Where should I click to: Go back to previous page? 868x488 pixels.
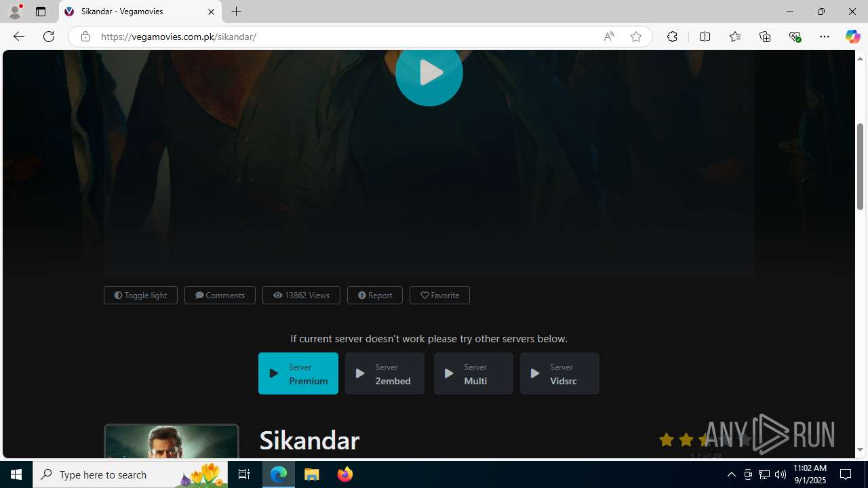pyautogui.click(x=18, y=37)
